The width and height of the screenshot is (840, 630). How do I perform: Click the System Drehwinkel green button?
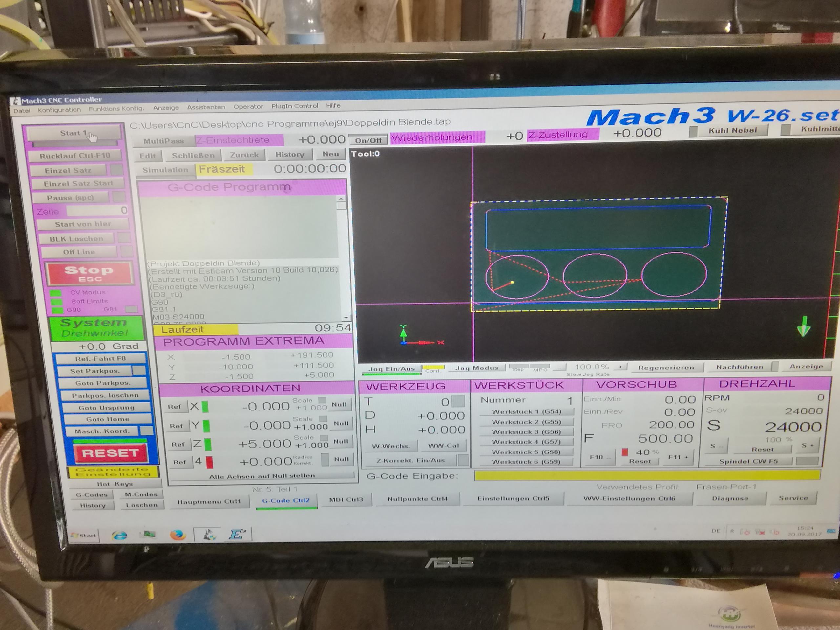click(96, 328)
